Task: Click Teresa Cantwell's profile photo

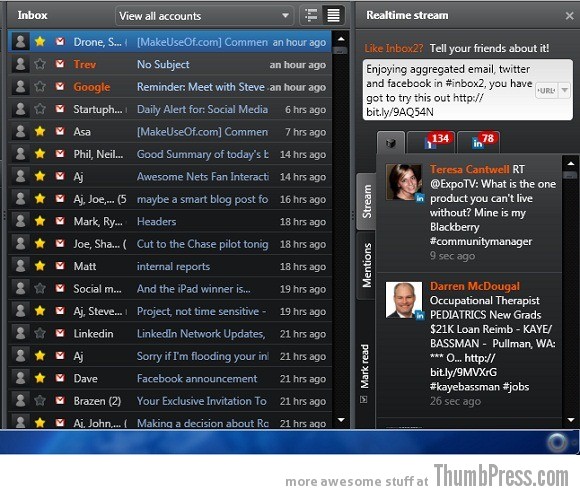Action: click(x=404, y=182)
